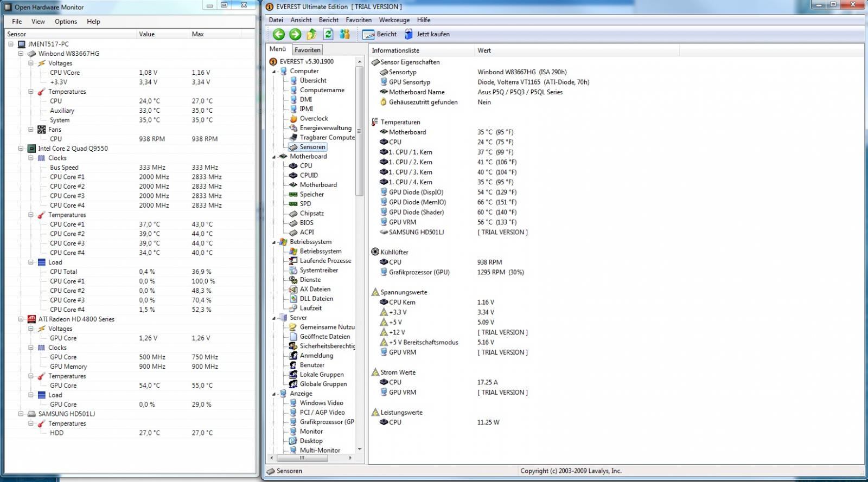
Task: Click the Speicher memory icon in tree
Action: [x=293, y=195]
